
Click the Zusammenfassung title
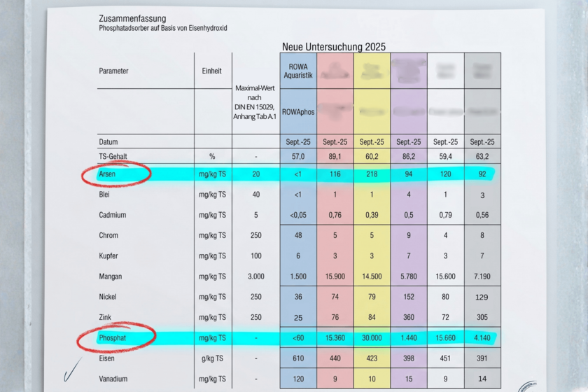tap(132, 18)
